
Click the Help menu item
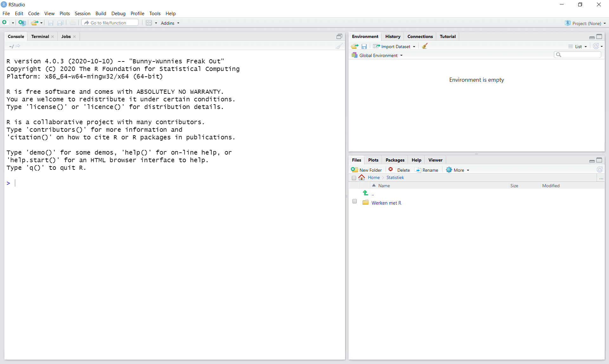pos(170,13)
